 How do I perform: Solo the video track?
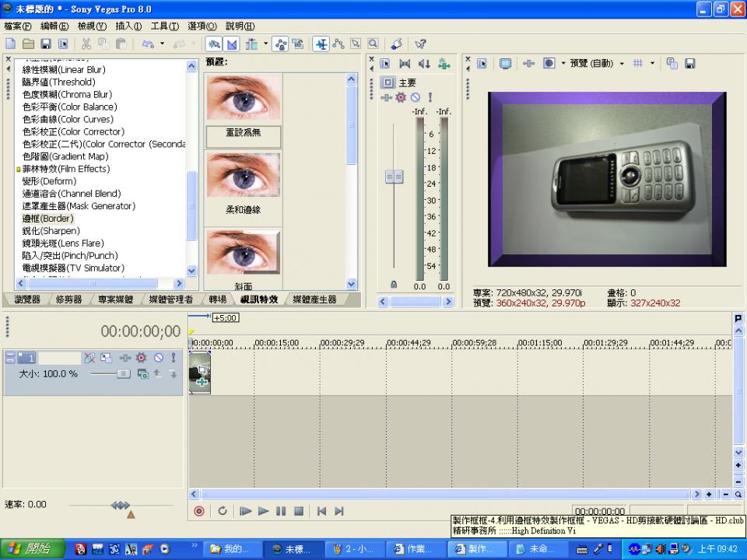tap(173, 358)
